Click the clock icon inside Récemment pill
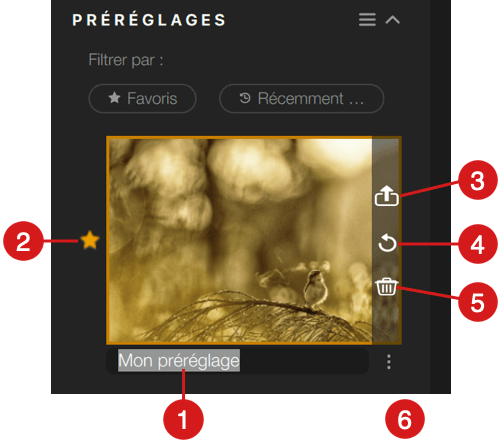 click(245, 98)
